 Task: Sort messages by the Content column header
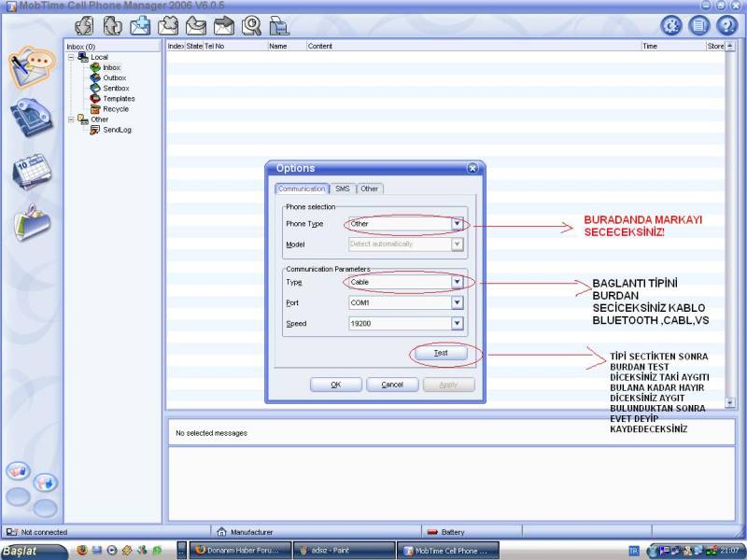(473, 46)
